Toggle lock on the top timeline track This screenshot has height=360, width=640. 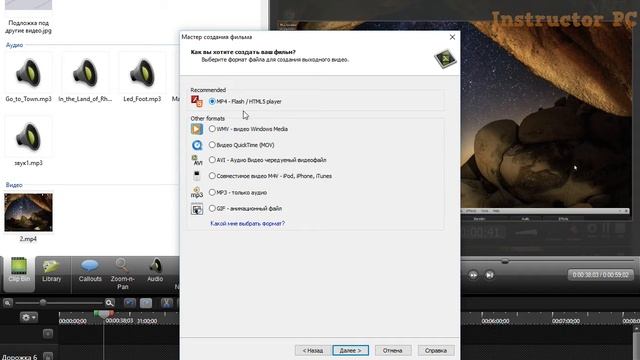[x=48, y=334]
